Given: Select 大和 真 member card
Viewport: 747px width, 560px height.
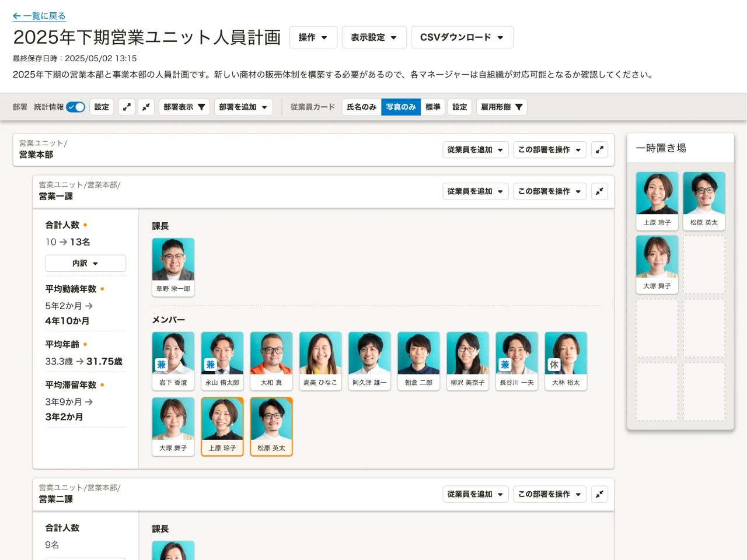Looking at the screenshot, I should click(x=271, y=361).
